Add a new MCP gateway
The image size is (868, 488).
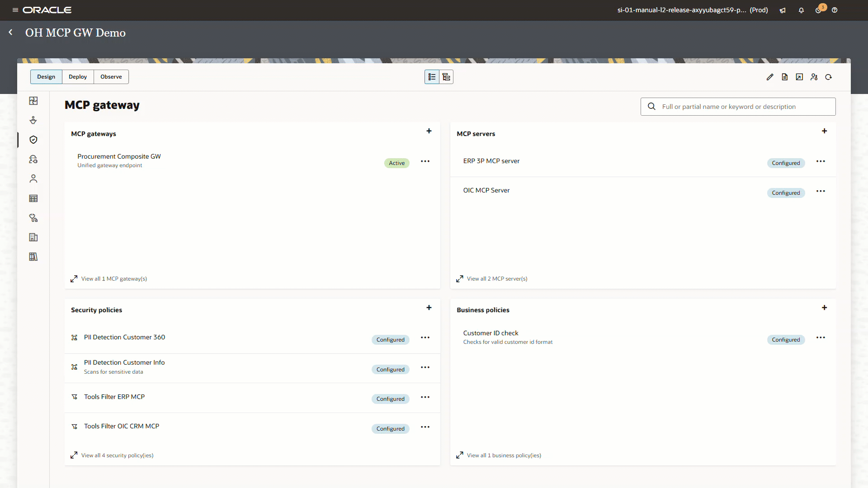pyautogui.click(x=429, y=131)
